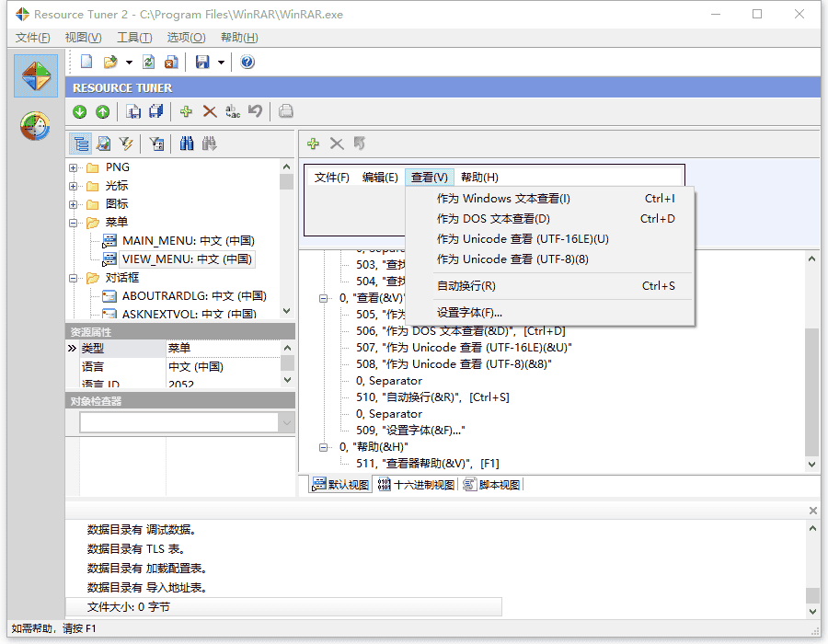Image resolution: width=828 pixels, height=644 pixels.
Task: Choose 自动换行(R) in the preview menu
Action: pos(551,286)
